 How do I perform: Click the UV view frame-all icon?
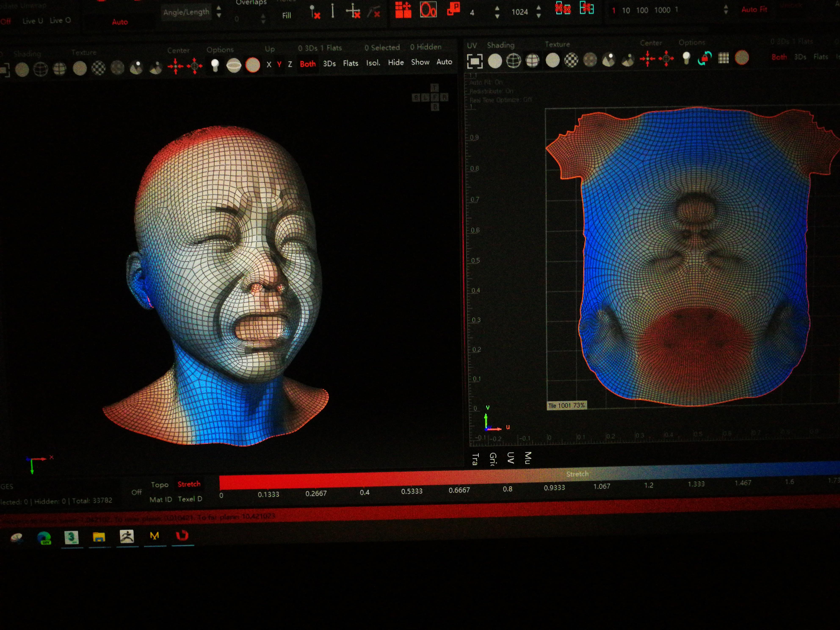click(475, 61)
